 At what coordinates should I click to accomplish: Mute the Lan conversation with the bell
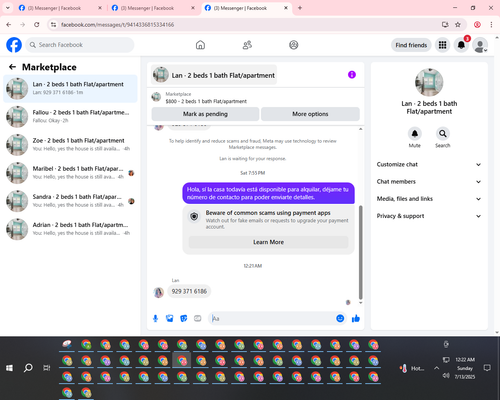click(x=415, y=134)
